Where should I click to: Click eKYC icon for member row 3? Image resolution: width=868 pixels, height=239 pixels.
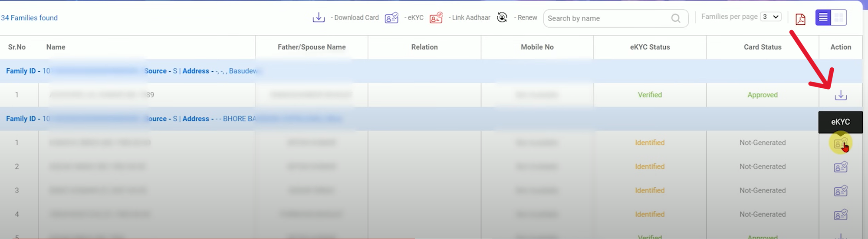(840, 191)
